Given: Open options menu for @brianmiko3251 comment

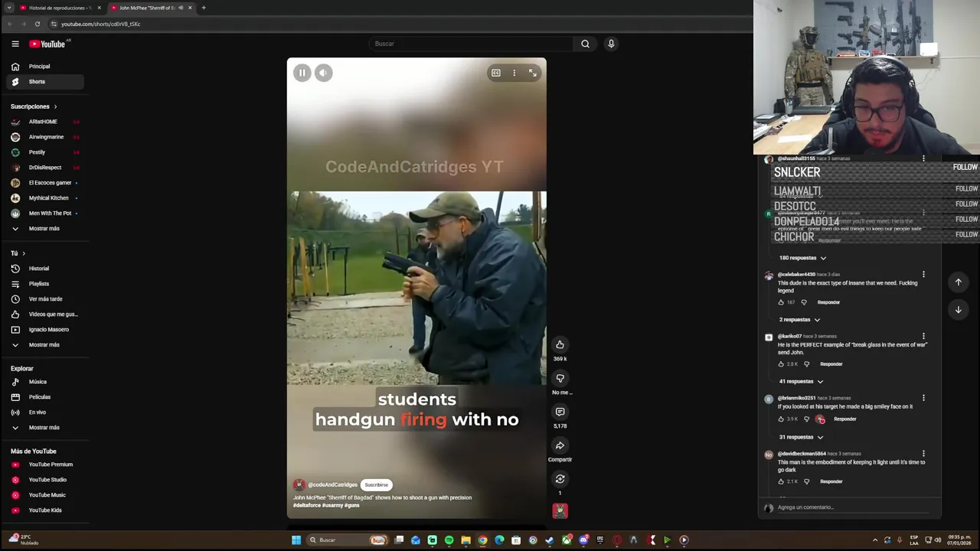Looking at the screenshot, I should [923, 398].
